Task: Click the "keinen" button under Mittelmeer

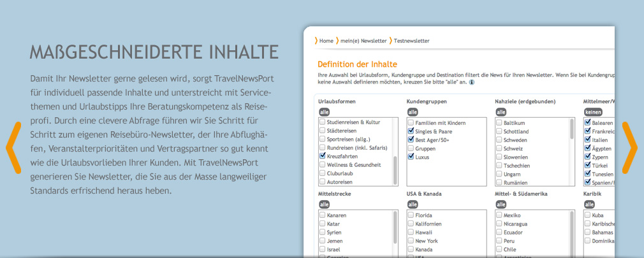Action: click(592, 112)
